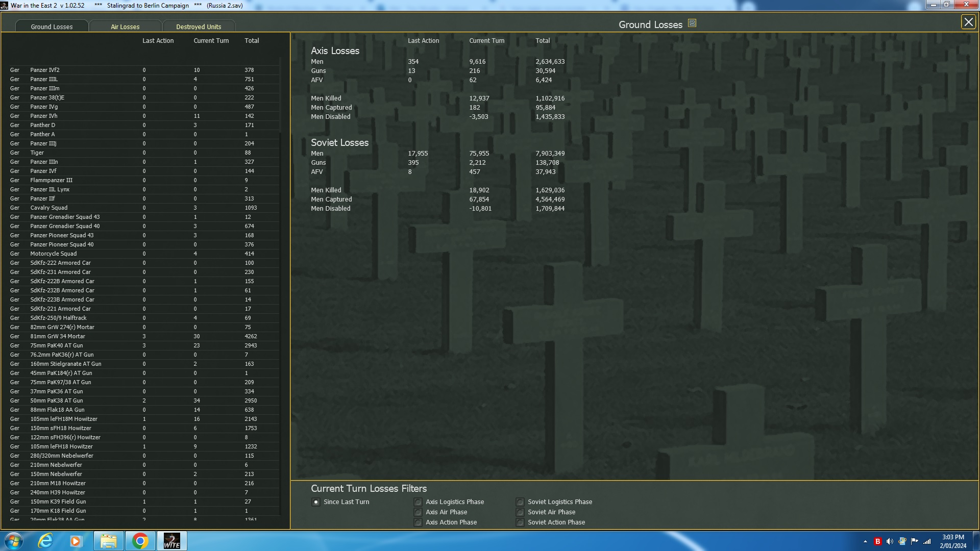Screen dimensions: 980x551
Task: Open Internet Explorer from the taskbar
Action: pos(45,541)
